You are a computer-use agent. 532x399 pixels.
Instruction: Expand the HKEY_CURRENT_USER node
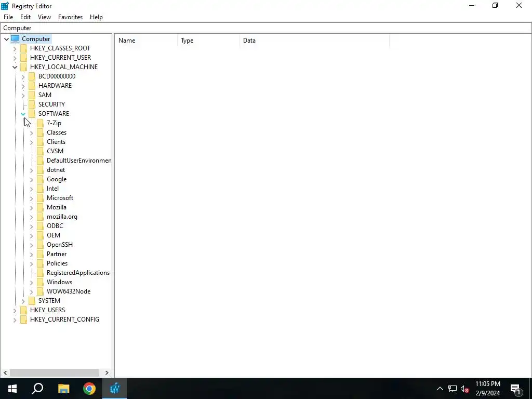coord(15,58)
